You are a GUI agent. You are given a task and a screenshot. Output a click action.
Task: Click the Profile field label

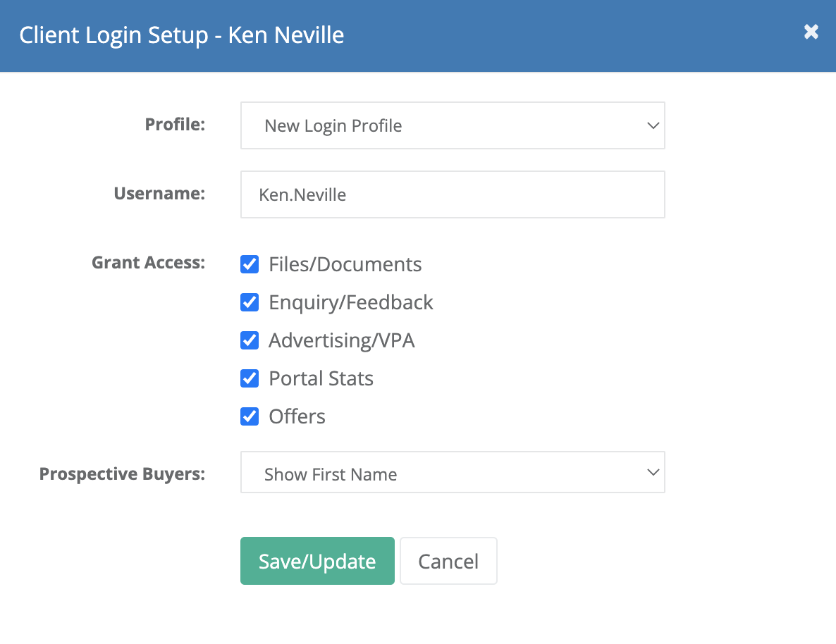[175, 124]
